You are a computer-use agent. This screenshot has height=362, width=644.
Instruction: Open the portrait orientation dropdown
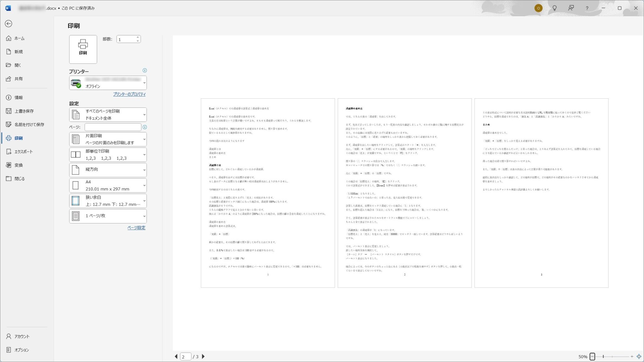[x=108, y=170]
